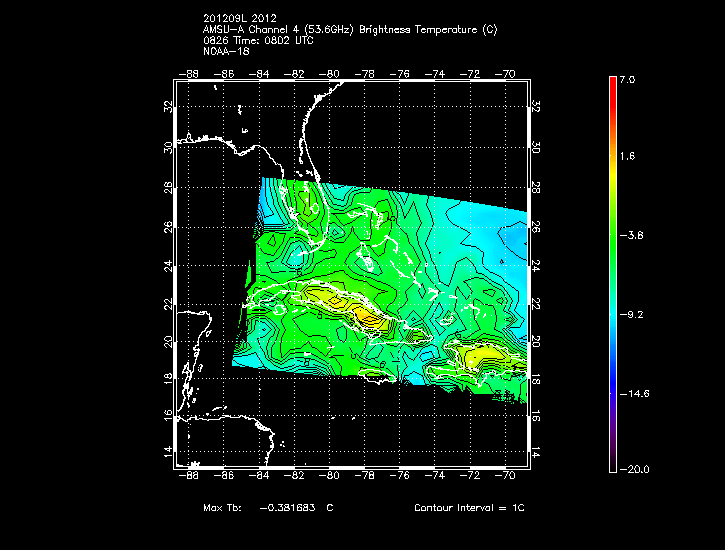Screen dimensions: 725x550
Task: Select the 'AMSU-A Channel 4 (53.6GHz) Brightness Temperature (C)' title
Action: (x=350, y=30)
